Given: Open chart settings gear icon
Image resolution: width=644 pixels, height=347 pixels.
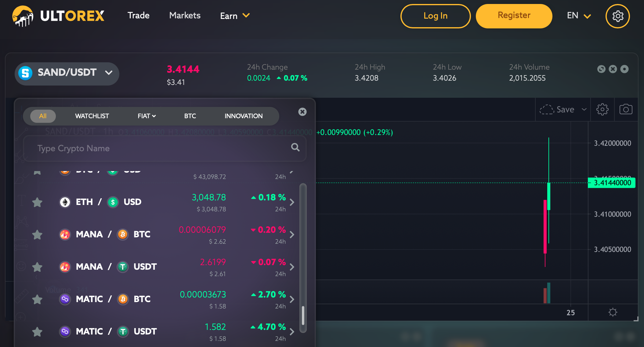Looking at the screenshot, I should click(x=602, y=109).
